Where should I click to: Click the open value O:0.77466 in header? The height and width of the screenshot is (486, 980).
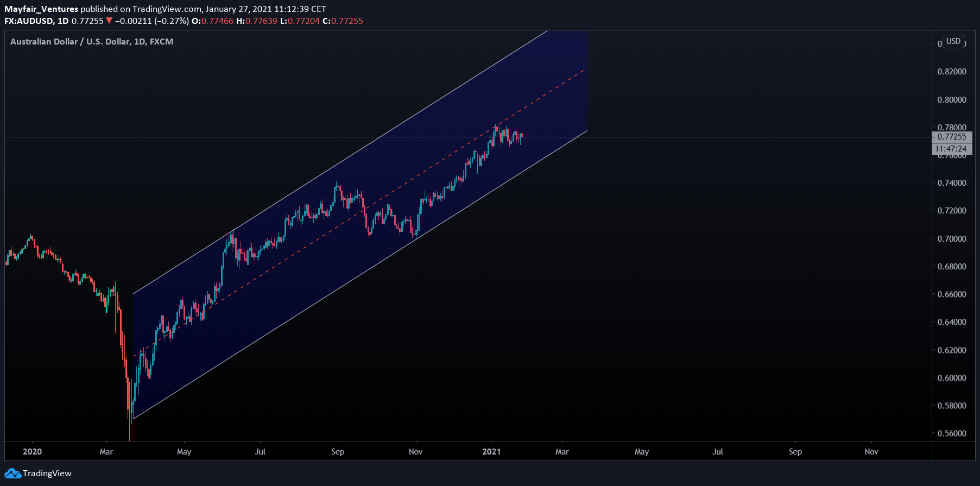213,21
